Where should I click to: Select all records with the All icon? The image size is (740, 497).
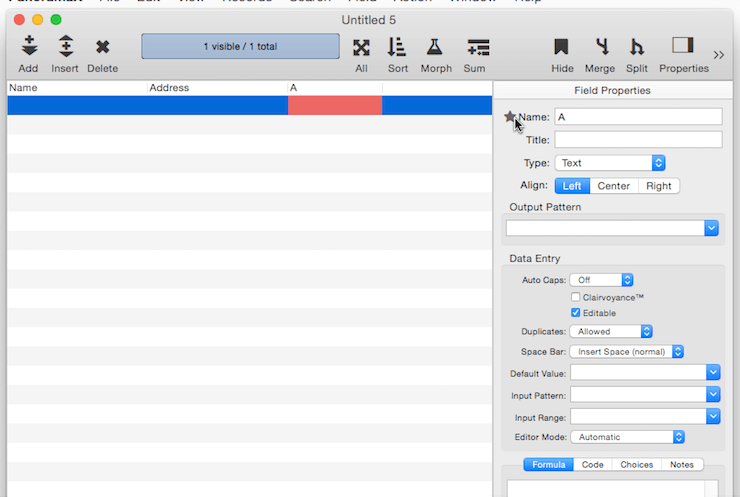(x=361, y=48)
